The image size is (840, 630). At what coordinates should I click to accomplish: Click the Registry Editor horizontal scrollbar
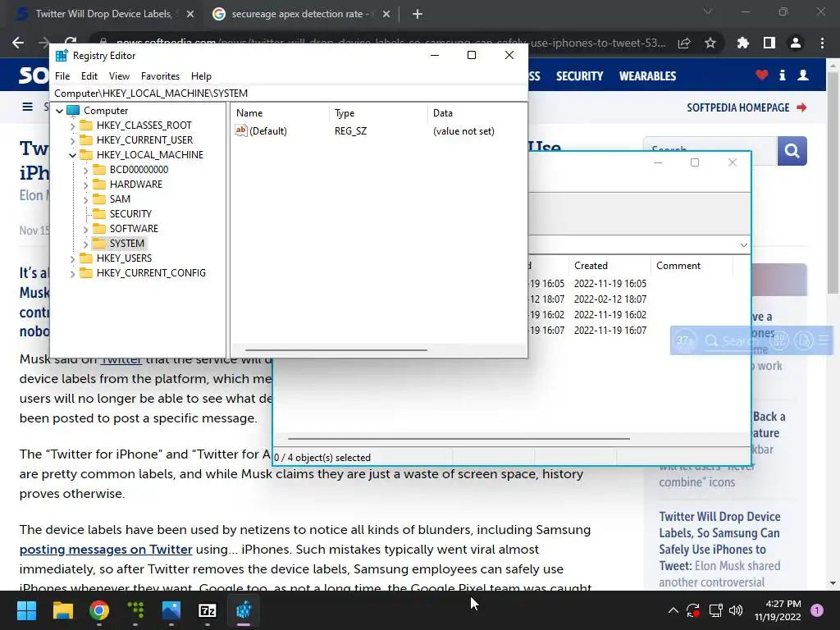click(x=336, y=350)
